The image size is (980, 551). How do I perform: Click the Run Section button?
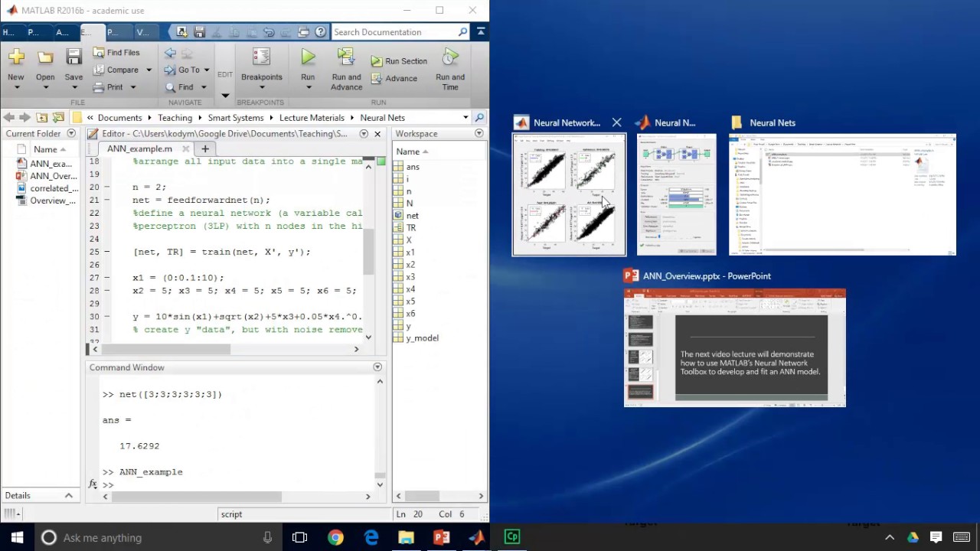[x=399, y=61]
